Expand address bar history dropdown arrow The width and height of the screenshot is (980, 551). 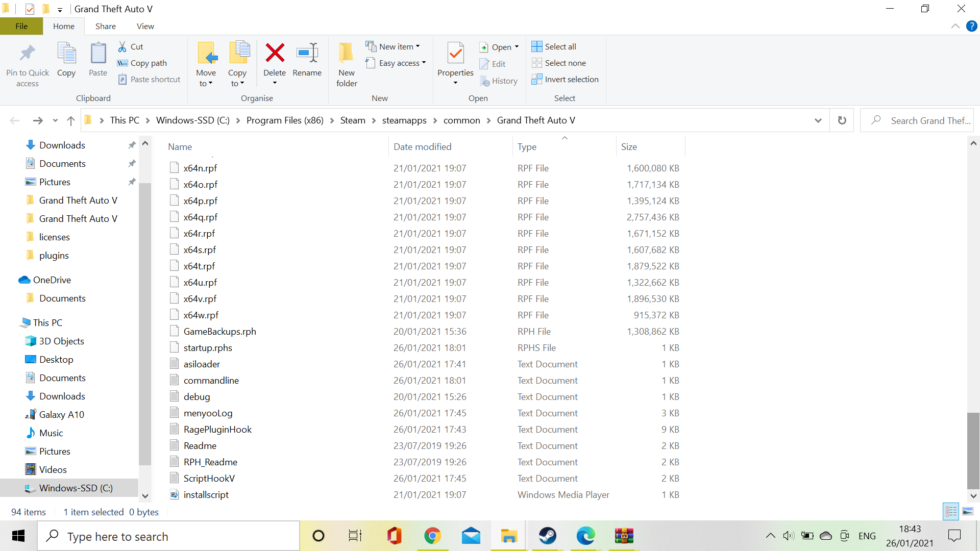tap(818, 120)
